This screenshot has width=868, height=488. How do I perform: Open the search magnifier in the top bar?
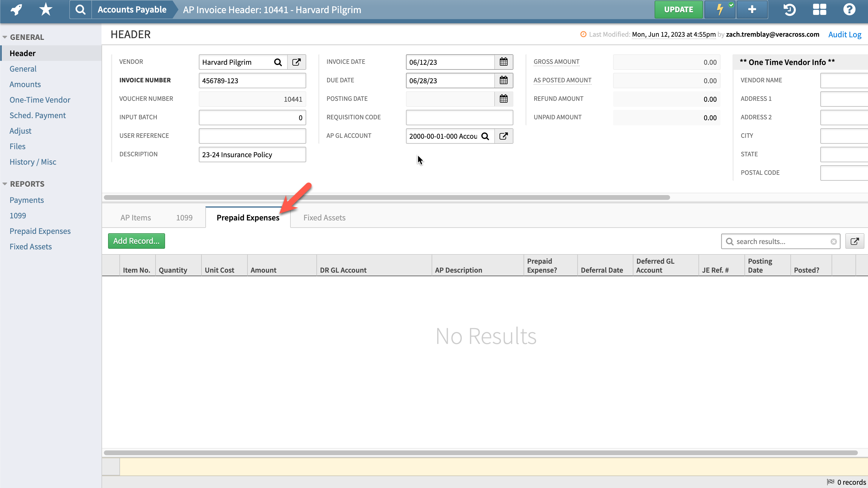tap(80, 10)
